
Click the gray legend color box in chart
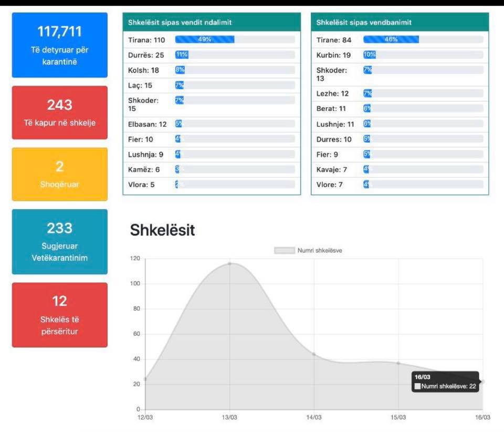(x=284, y=251)
